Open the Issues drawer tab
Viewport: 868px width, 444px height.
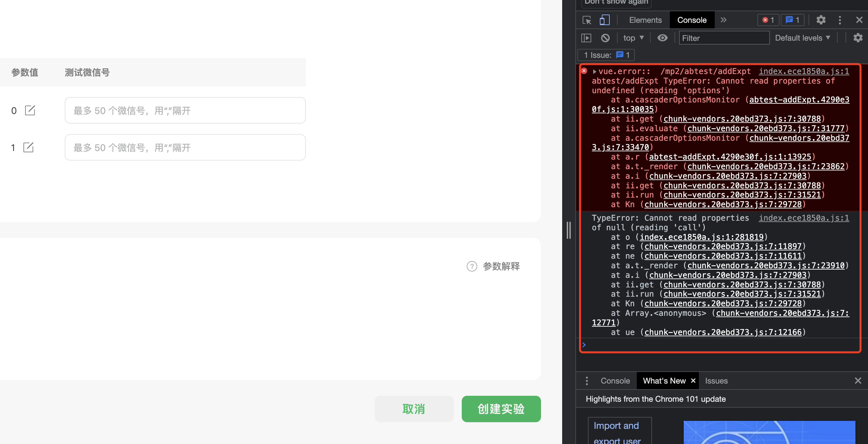pos(716,381)
